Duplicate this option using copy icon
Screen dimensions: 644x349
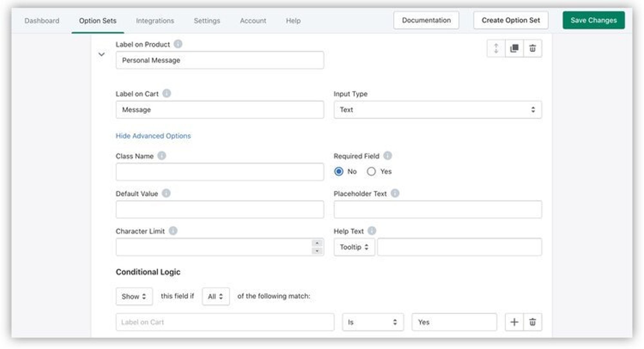point(514,48)
